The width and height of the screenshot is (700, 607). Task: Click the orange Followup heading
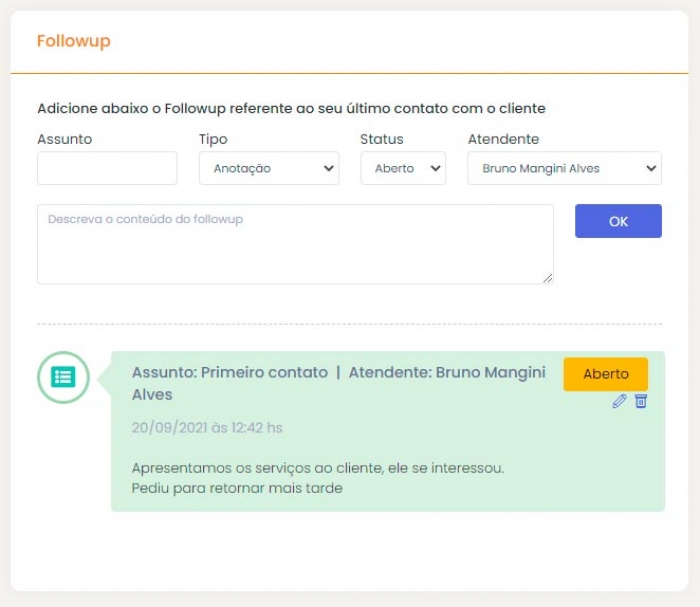click(73, 41)
